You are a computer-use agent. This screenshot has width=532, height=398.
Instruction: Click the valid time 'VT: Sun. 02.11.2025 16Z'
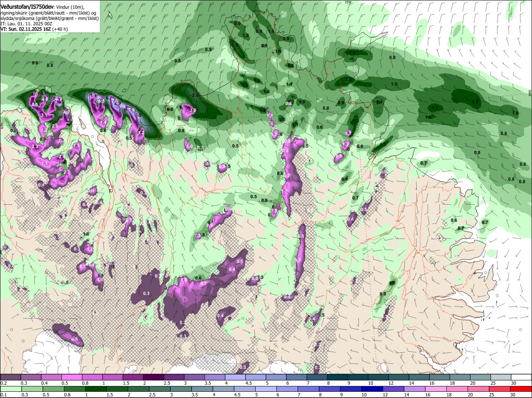tap(25, 29)
